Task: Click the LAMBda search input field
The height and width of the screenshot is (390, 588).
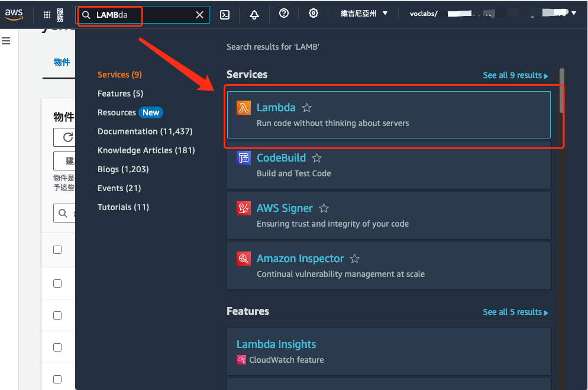Action: point(143,15)
